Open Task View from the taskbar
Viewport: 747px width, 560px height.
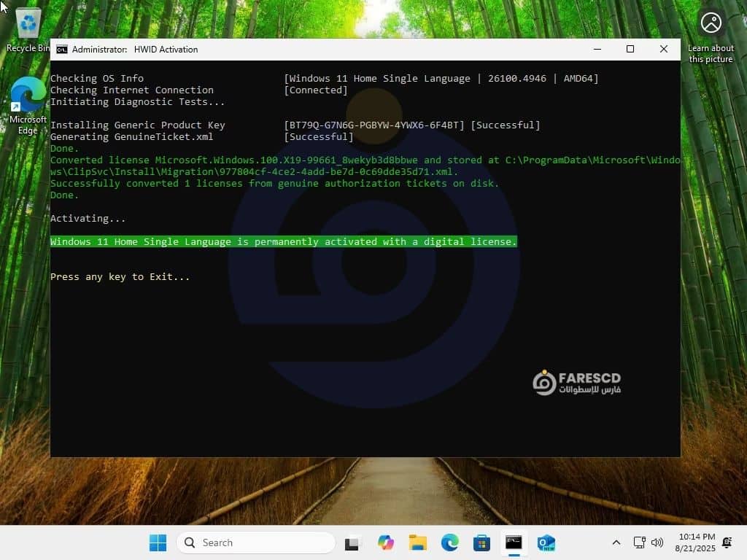(x=352, y=542)
